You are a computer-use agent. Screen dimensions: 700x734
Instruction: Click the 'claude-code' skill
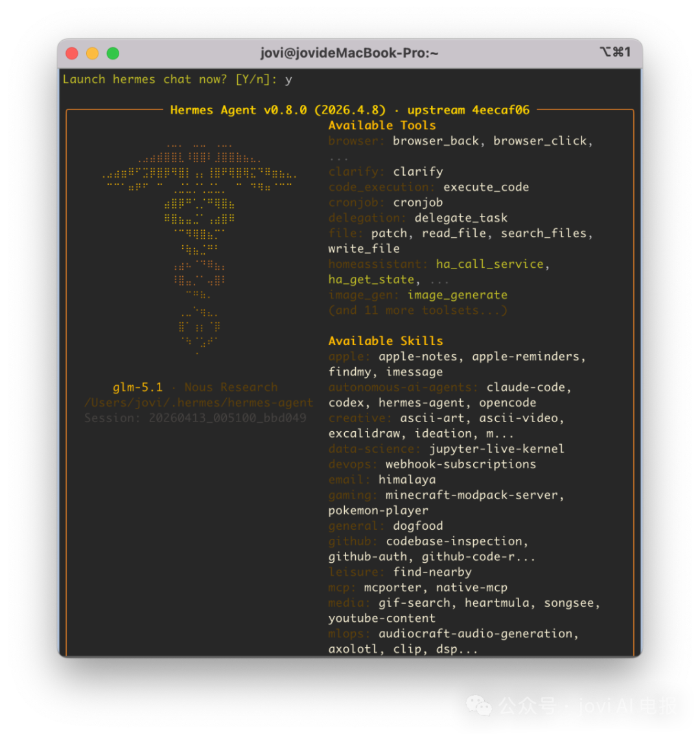coord(526,387)
